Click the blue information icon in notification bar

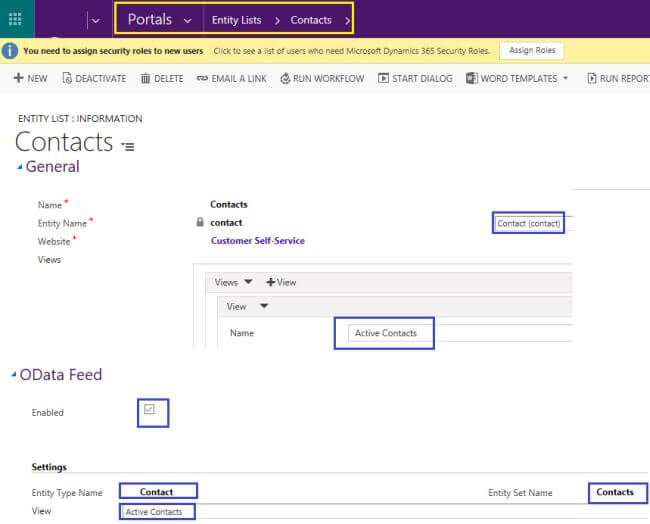(10, 51)
